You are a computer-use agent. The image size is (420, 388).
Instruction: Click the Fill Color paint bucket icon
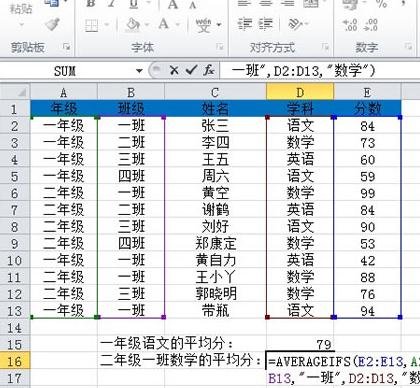pos(133,24)
